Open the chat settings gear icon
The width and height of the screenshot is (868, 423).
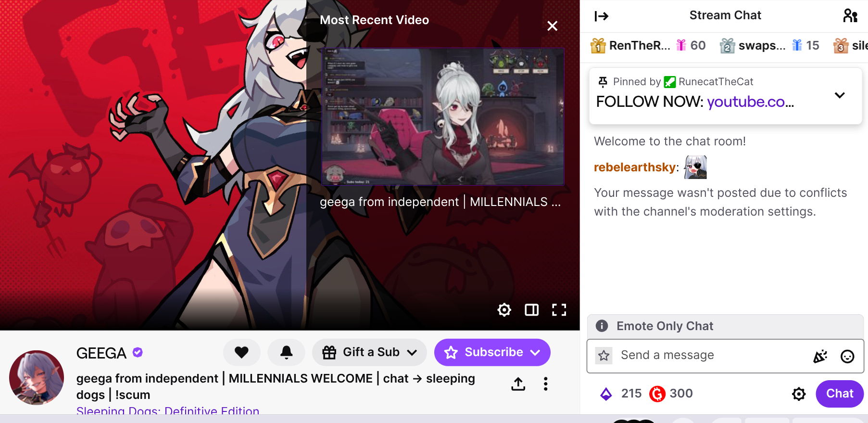(798, 394)
